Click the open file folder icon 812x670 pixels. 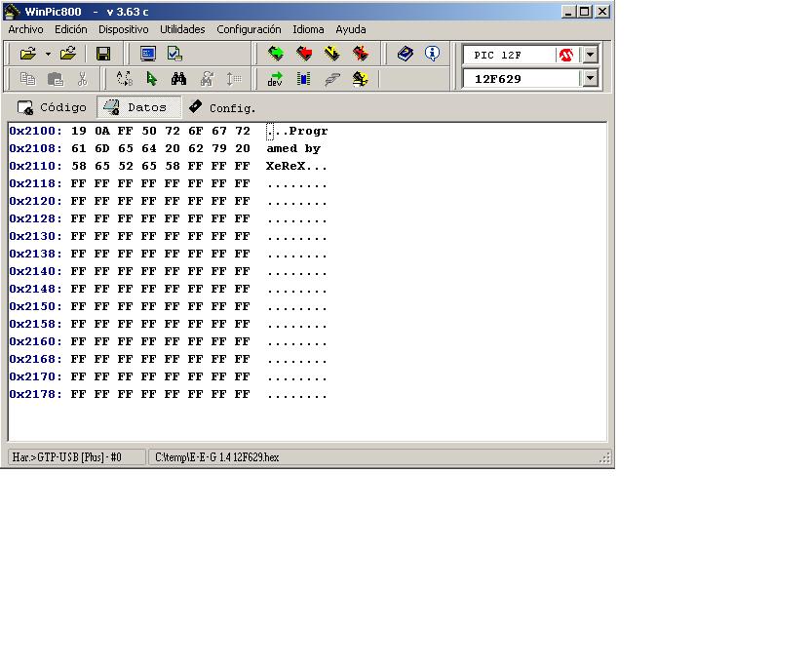click(x=27, y=54)
